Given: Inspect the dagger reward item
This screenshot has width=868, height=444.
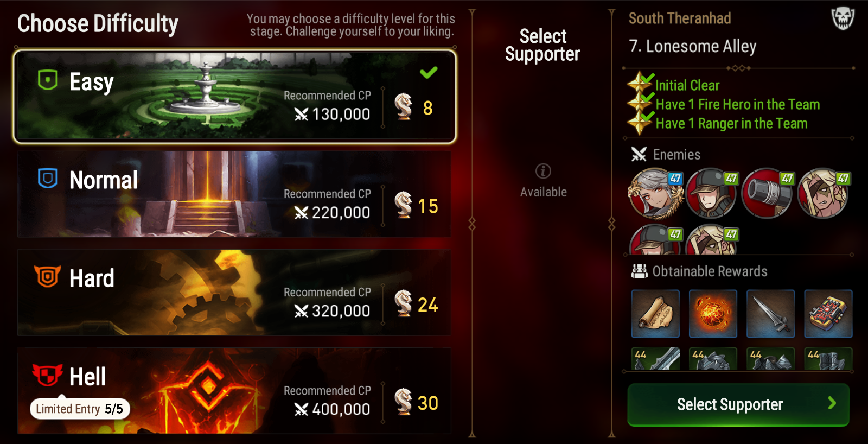Looking at the screenshot, I should click(x=770, y=314).
